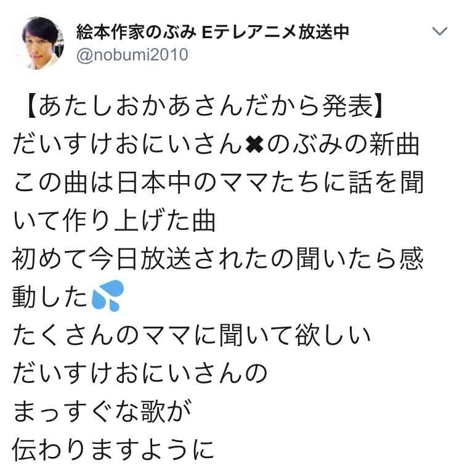This screenshot has width=462, height=476.
Task: Click the sweat droplets emoji
Action: (108, 296)
